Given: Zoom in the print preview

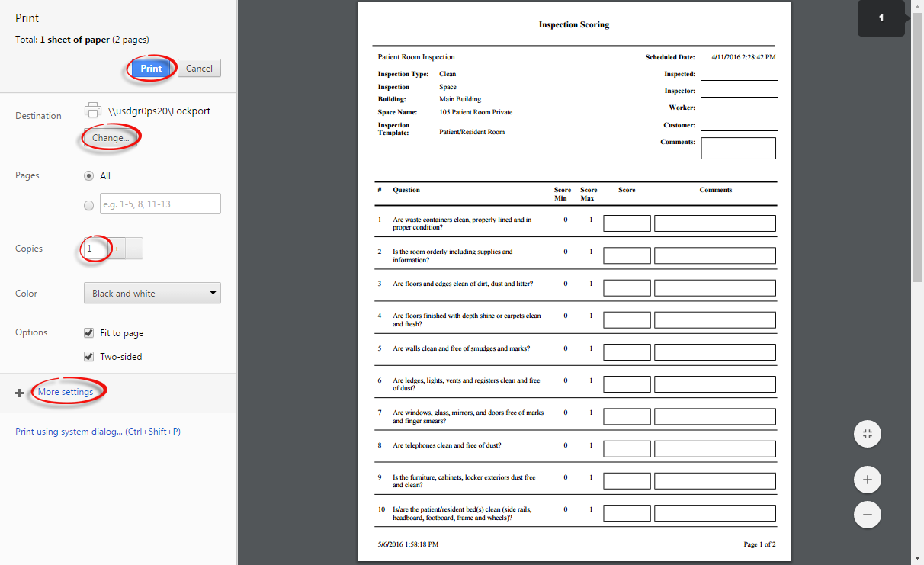Looking at the screenshot, I should (x=867, y=480).
